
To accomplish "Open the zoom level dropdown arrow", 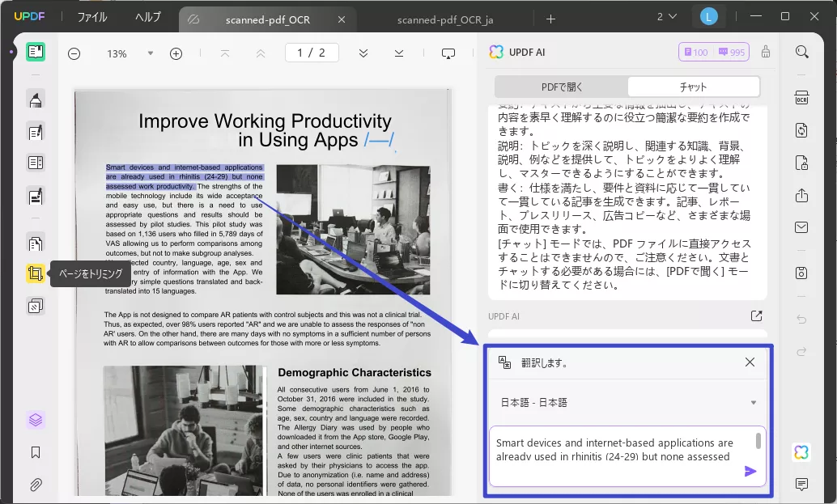I will pos(151,53).
